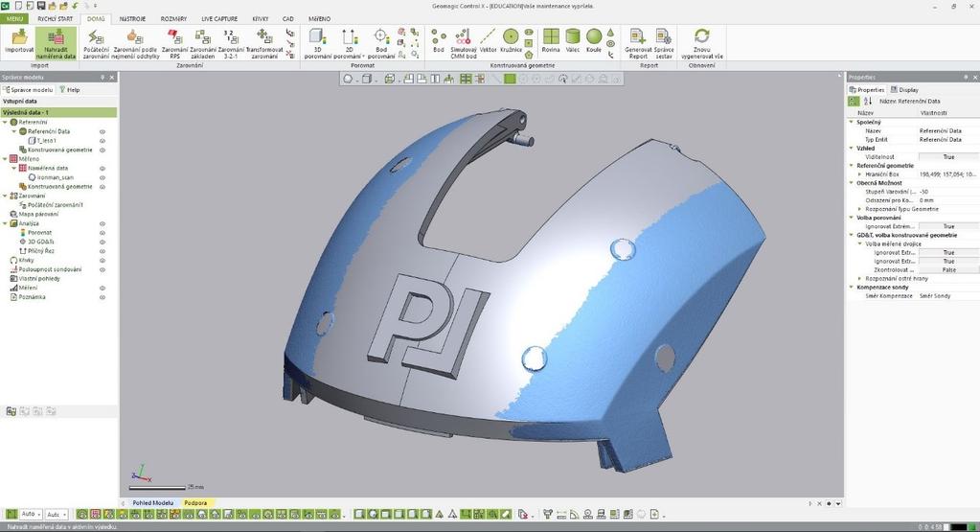Image resolution: width=980 pixels, height=532 pixels.
Task: Switch to KŘIVKY ribbon tab
Action: pyautogui.click(x=260, y=19)
